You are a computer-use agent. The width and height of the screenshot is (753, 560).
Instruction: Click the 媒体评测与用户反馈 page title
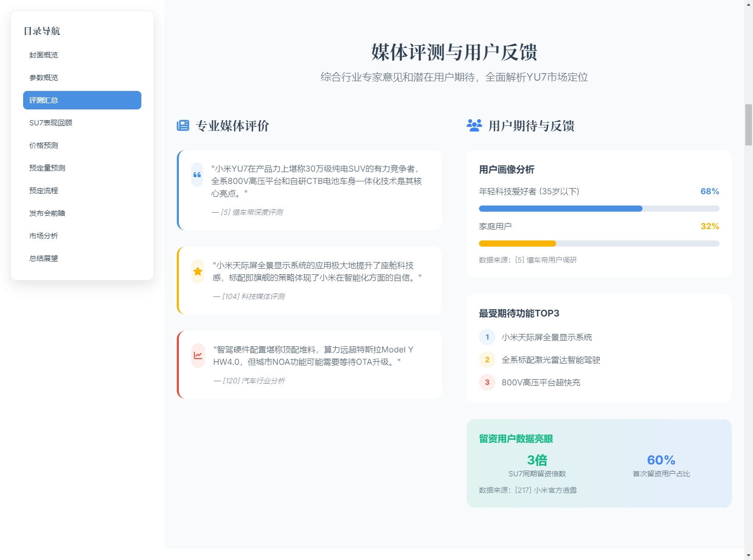(x=454, y=52)
